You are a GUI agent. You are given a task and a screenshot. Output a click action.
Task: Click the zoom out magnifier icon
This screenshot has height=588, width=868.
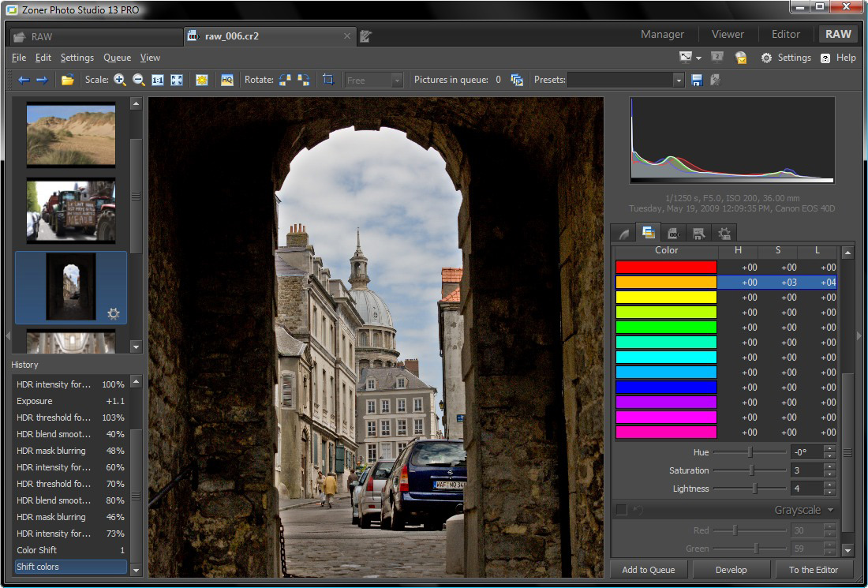pos(139,80)
